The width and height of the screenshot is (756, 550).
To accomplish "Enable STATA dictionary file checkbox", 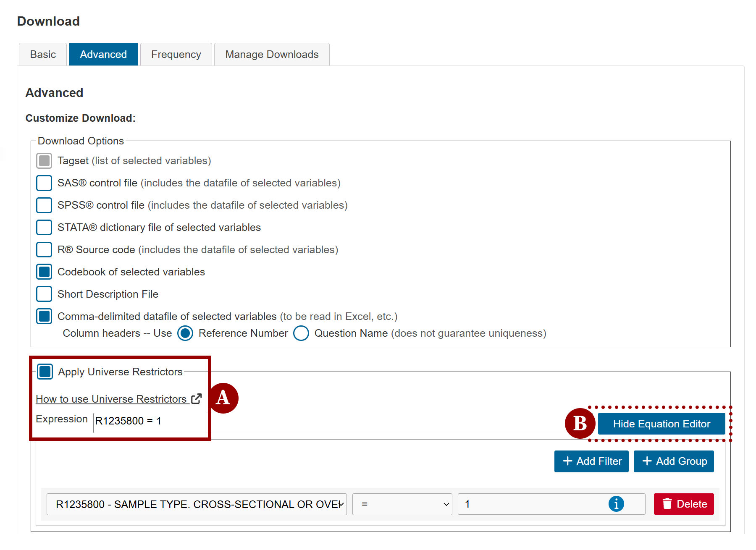I will [x=44, y=228].
